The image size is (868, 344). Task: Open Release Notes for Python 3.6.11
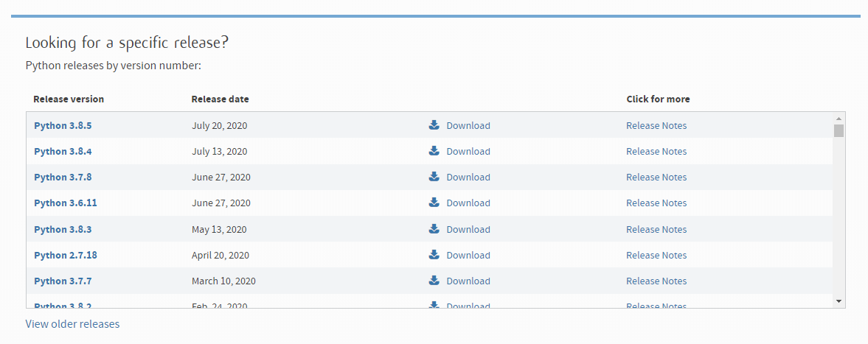(x=656, y=203)
